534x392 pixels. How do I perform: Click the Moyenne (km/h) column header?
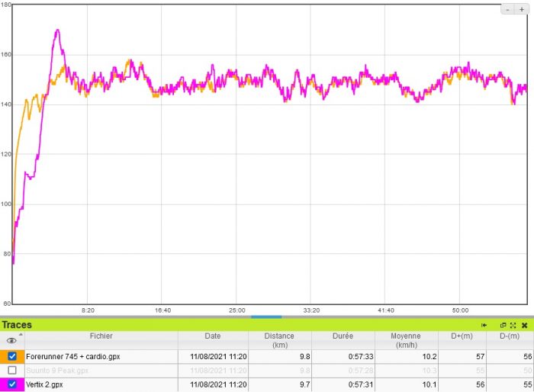pos(406,340)
